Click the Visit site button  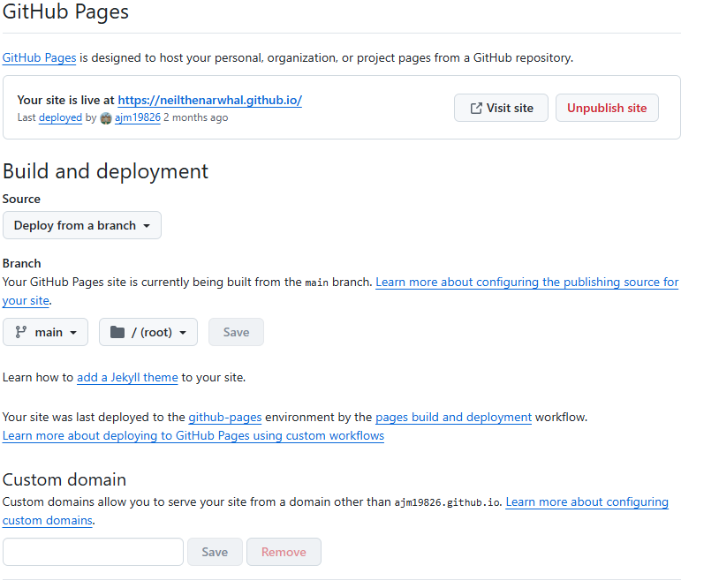click(501, 107)
